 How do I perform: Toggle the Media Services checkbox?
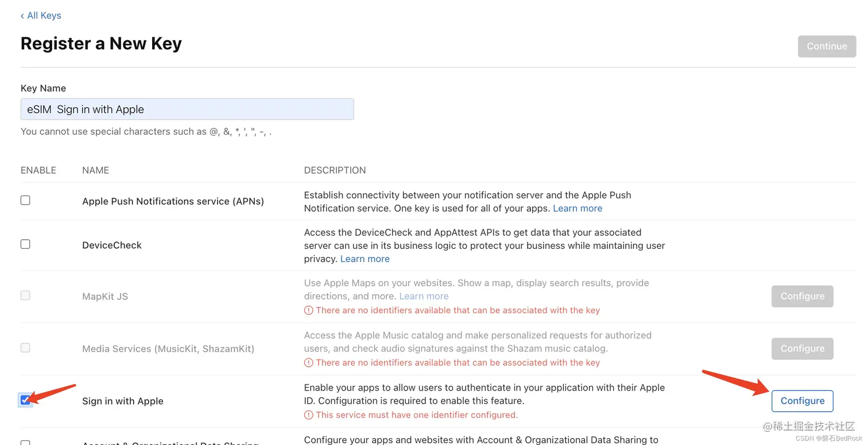point(25,348)
